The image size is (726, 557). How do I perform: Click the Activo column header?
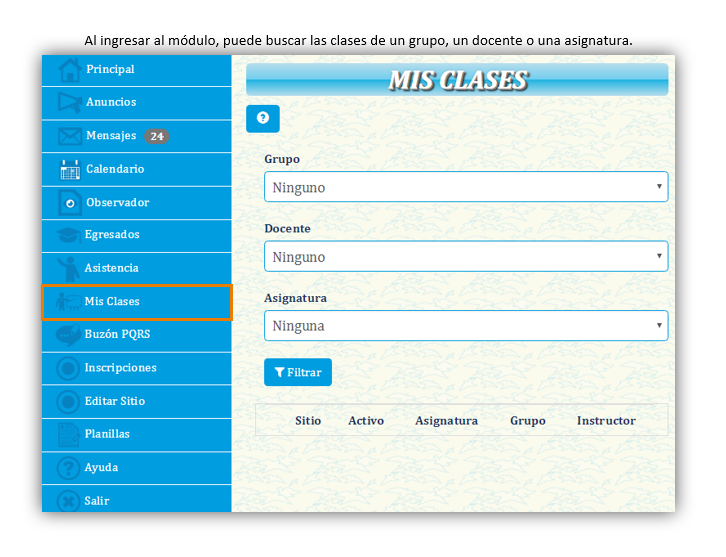(x=366, y=421)
